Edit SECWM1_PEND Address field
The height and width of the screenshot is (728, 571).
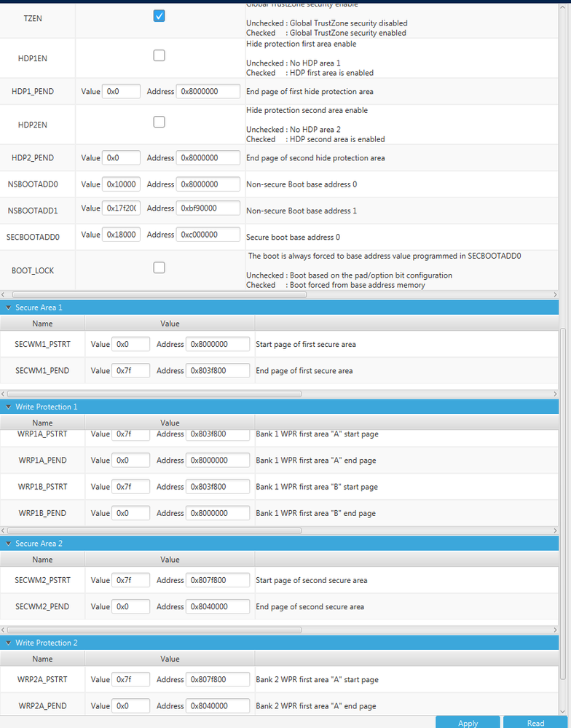(218, 371)
